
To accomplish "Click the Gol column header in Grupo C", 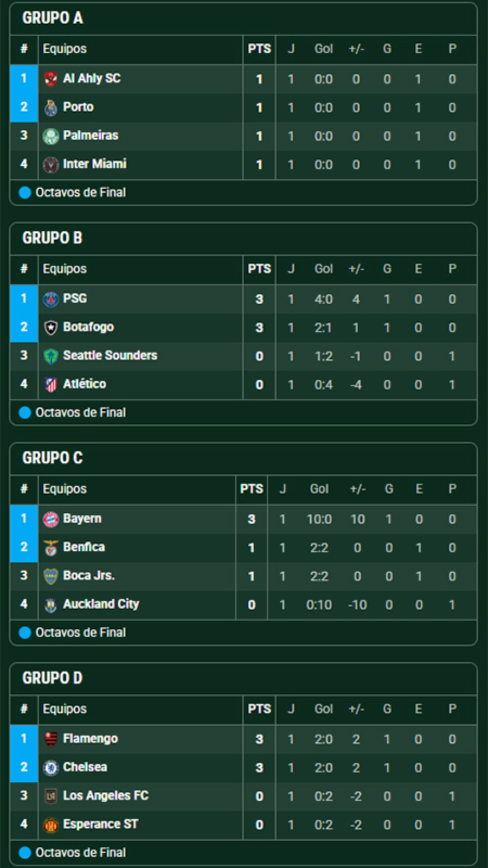I will (319, 489).
